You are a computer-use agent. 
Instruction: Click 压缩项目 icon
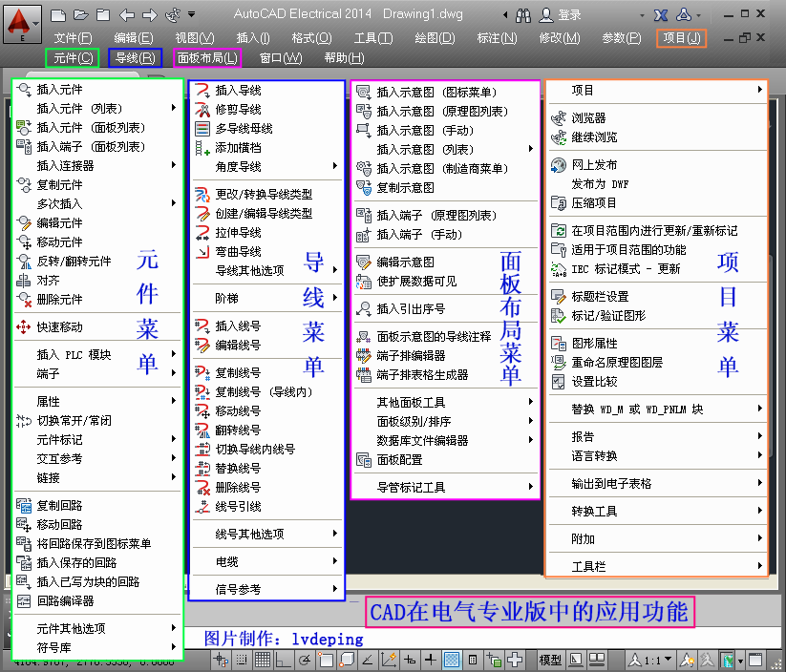pyautogui.click(x=558, y=203)
